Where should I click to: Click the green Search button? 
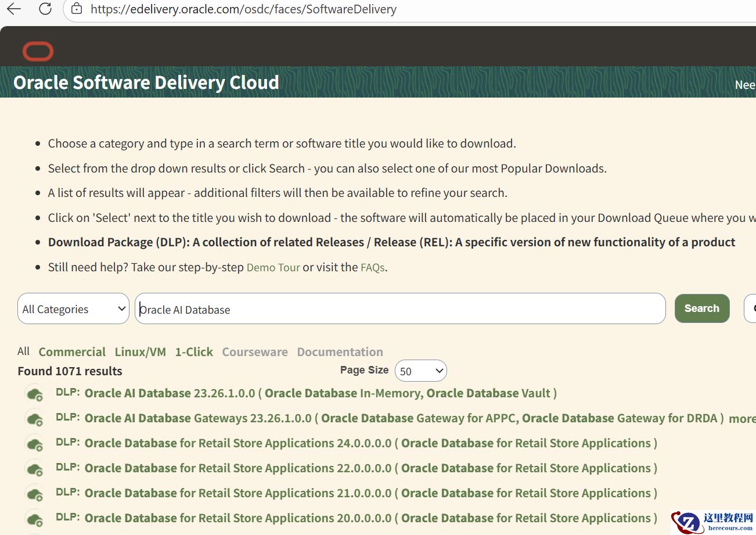click(701, 308)
